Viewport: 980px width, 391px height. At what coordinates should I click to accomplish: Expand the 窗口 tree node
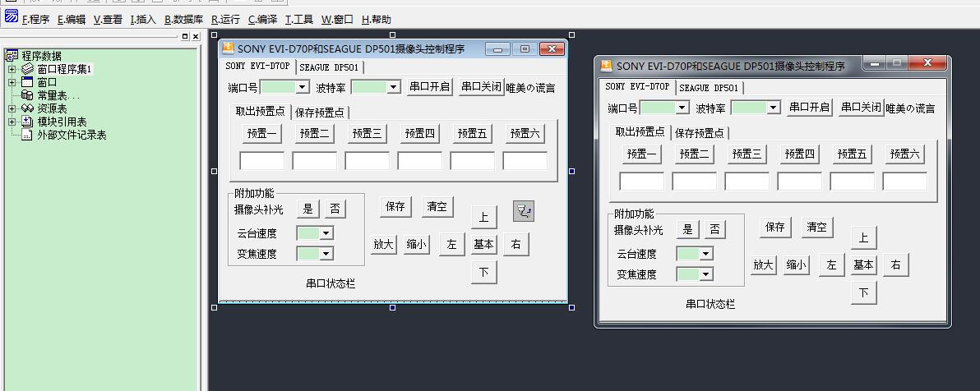click(x=12, y=82)
